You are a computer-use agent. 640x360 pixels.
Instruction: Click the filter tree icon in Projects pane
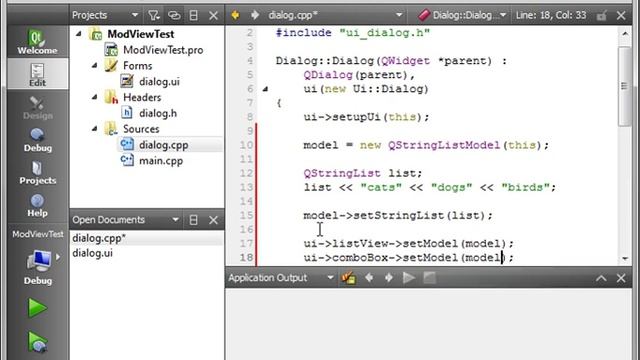point(153,16)
